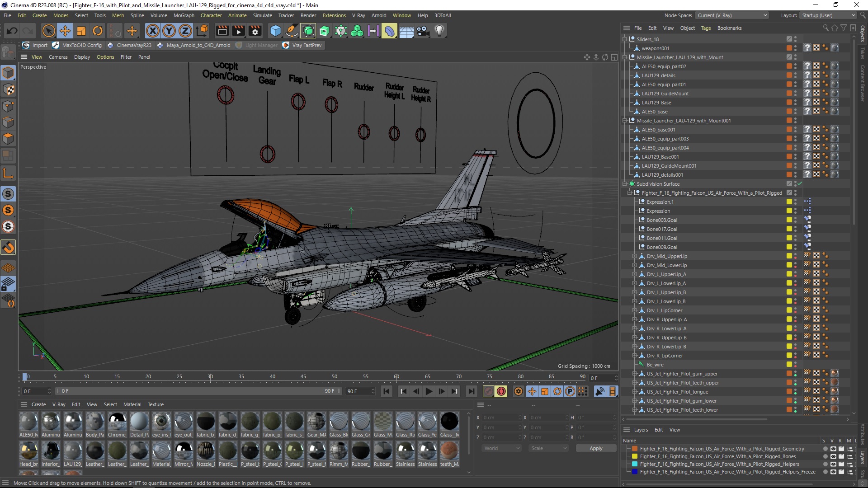Click timeline ruler at frame 45
Viewport: 868px width, 488px height.
coord(303,377)
